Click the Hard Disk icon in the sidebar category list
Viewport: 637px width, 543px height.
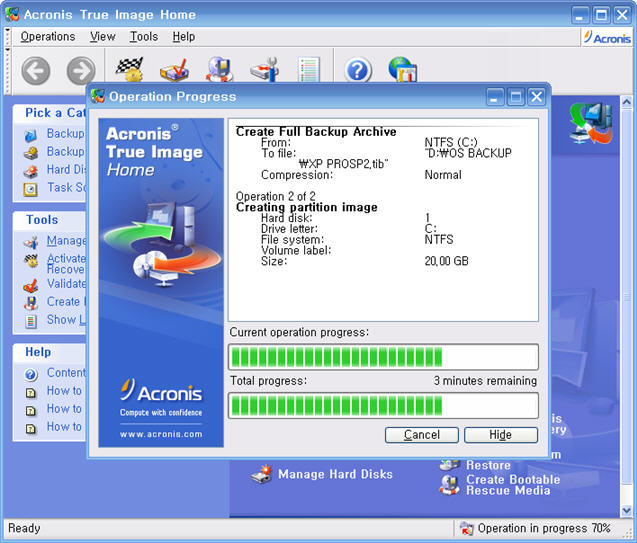pyautogui.click(x=30, y=171)
